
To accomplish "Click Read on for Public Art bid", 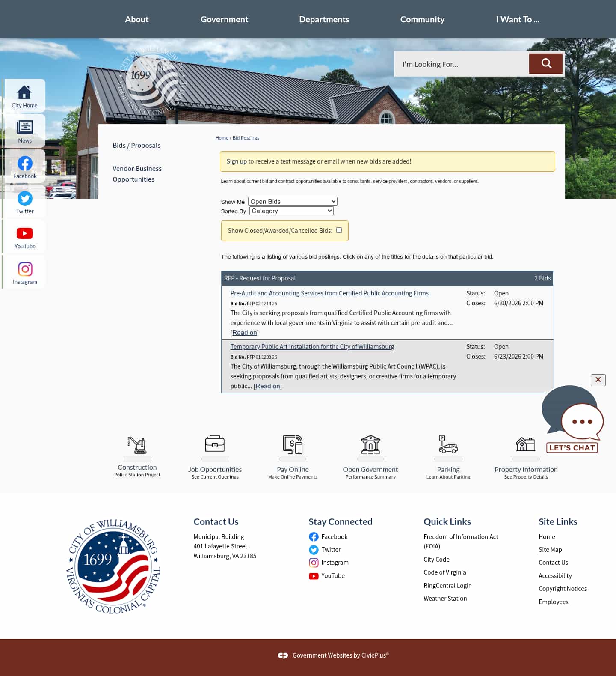I will 268,386.
